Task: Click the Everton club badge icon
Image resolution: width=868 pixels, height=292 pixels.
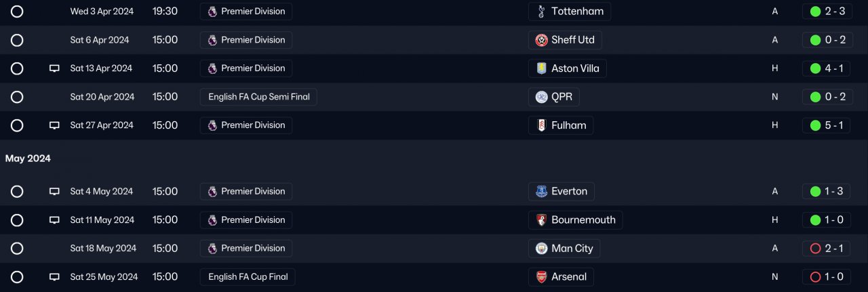Action: coord(541,192)
